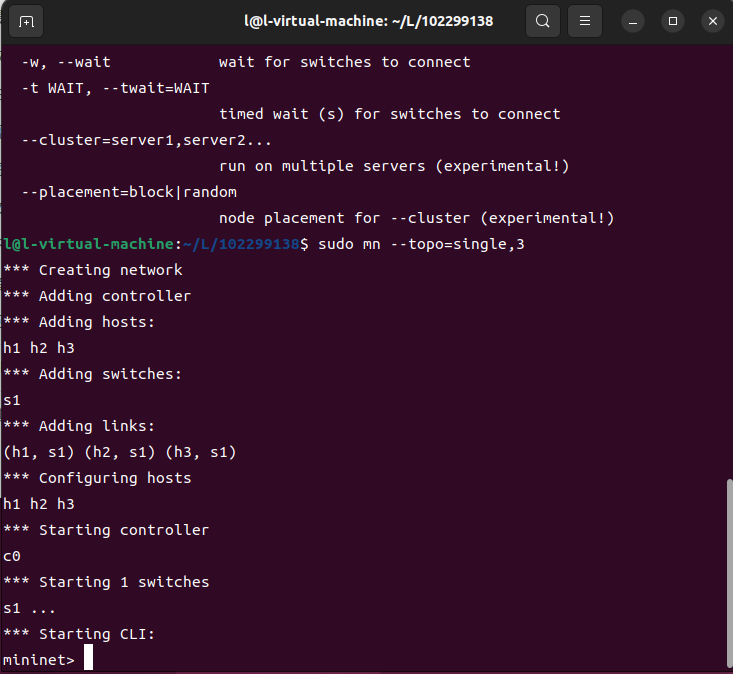The height and width of the screenshot is (674, 733).
Task: Minimize the terminal window
Action: click(x=633, y=22)
